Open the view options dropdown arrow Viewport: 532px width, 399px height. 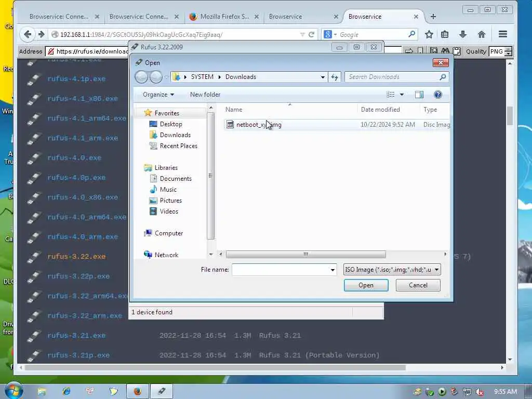(402, 95)
